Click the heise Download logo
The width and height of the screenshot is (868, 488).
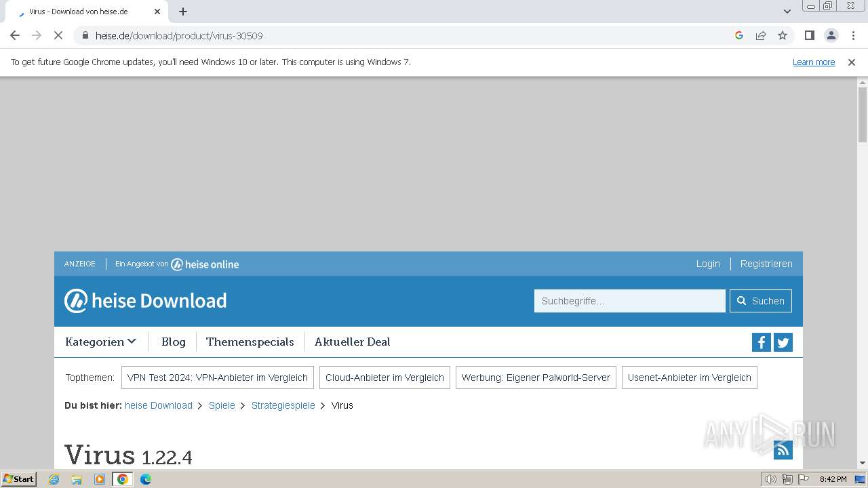tap(146, 301)
